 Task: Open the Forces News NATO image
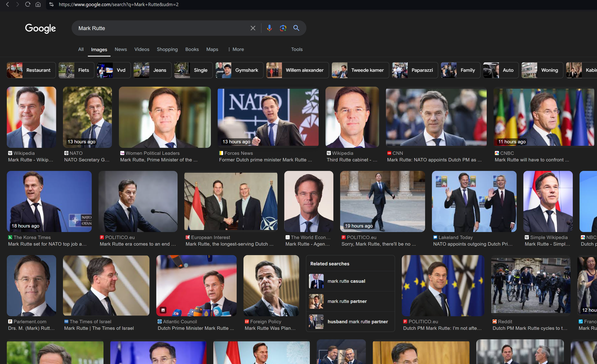pos(268,117)
